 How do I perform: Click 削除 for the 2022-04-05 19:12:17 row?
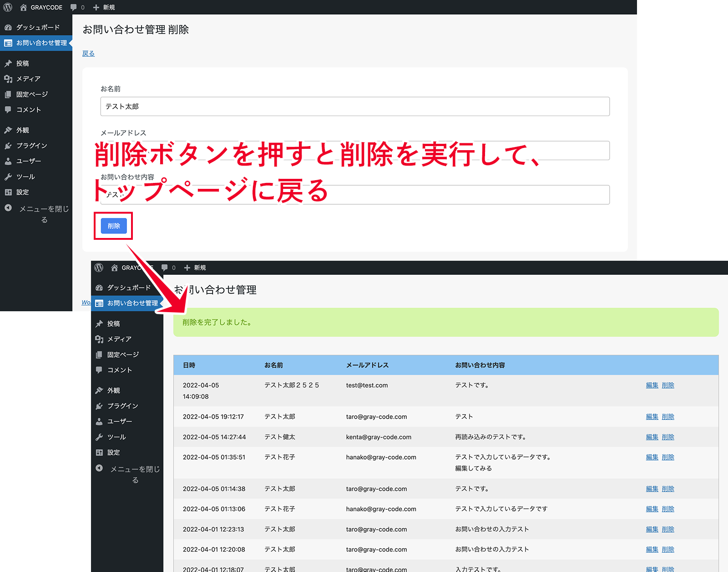pos(668,416)
